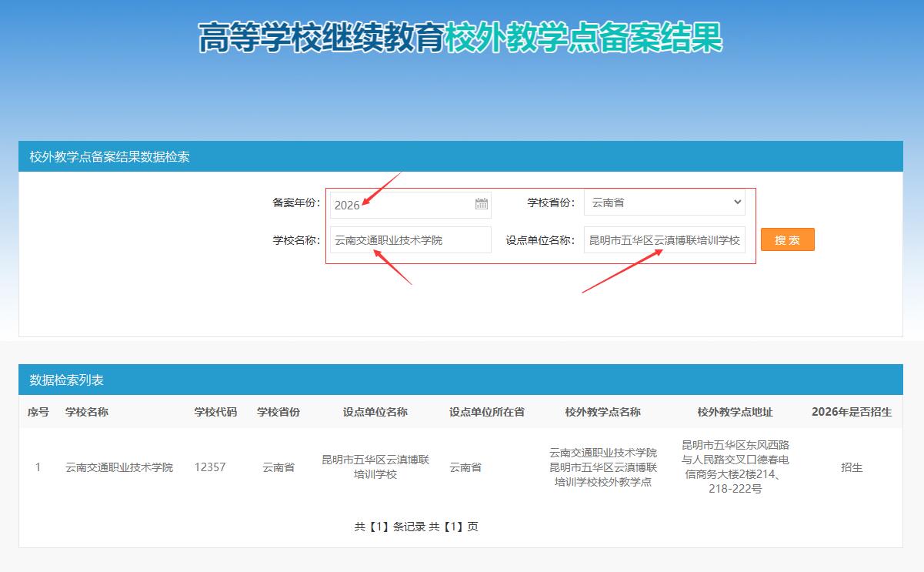
Task: Click the 数据检索列表 panel header
Action: (460, 380)
